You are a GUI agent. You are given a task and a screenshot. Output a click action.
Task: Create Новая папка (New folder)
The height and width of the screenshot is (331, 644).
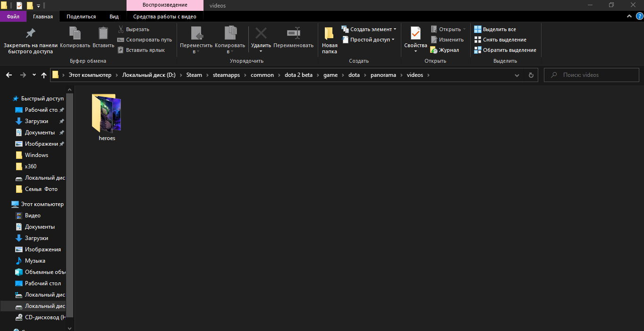click(x=330, y=40)
